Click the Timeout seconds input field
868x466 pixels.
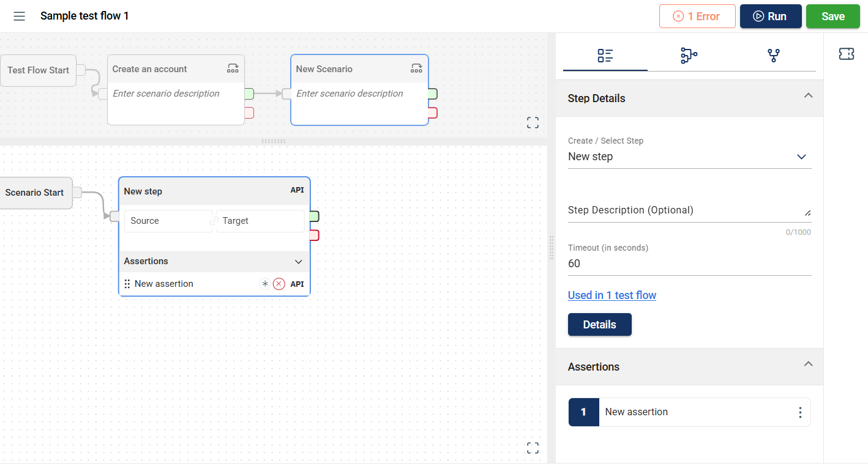pos(689,264)
